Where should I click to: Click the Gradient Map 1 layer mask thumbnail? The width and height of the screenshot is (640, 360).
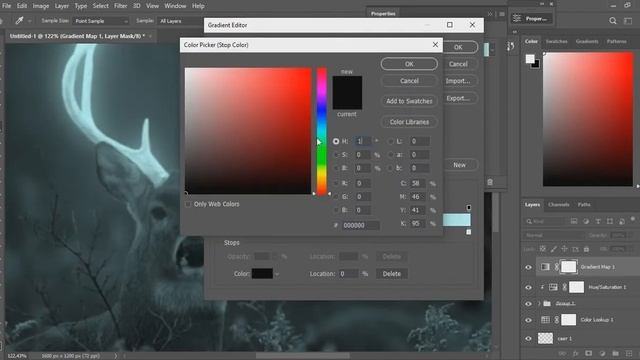pos(569,267)
